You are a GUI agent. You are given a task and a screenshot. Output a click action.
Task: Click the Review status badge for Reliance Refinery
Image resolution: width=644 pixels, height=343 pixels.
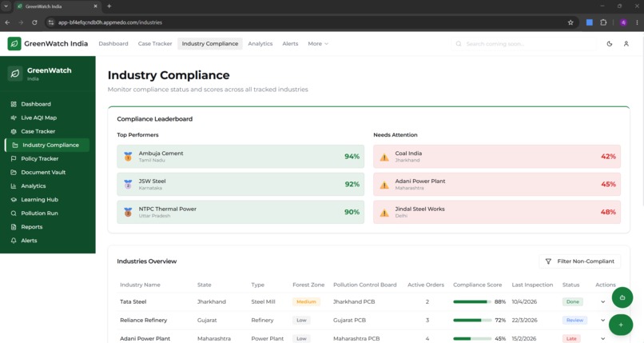click(574, 321)
